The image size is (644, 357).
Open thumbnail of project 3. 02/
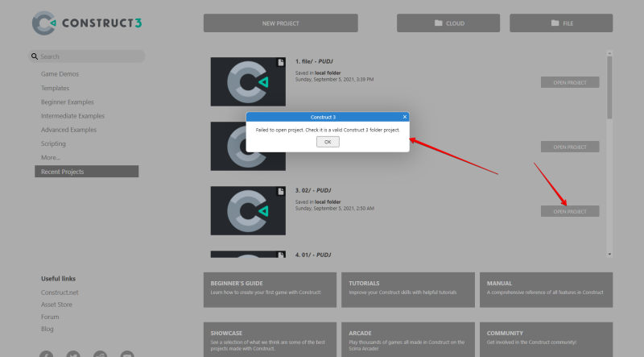[248, 210]
